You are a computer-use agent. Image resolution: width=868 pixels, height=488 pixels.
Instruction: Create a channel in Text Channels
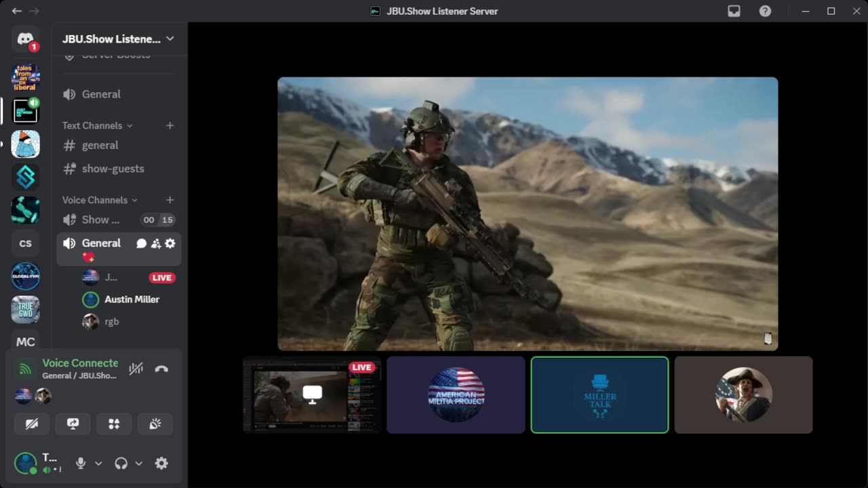coord(170,125)
